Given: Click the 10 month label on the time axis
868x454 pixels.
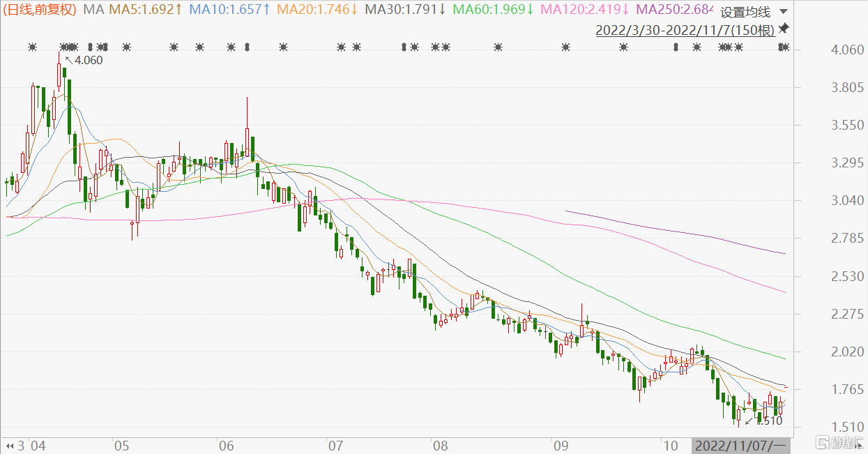Looking at the screenshot, I should coord(669,446).
